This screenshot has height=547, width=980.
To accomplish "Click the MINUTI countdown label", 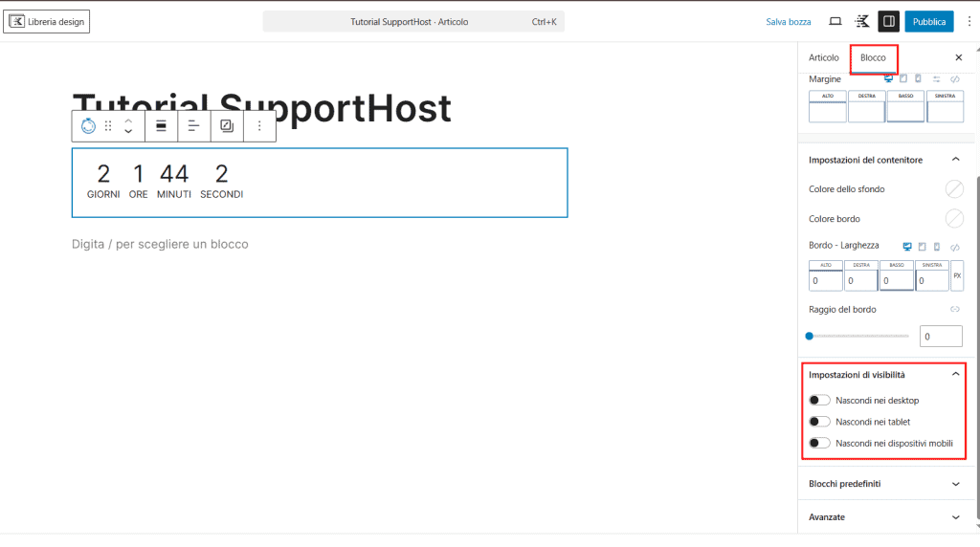I will 174,194.
